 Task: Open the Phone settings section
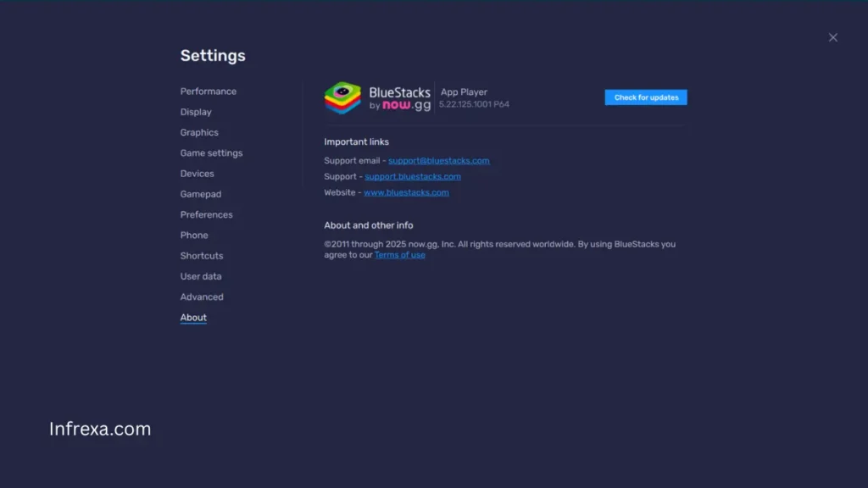(194, 235)
